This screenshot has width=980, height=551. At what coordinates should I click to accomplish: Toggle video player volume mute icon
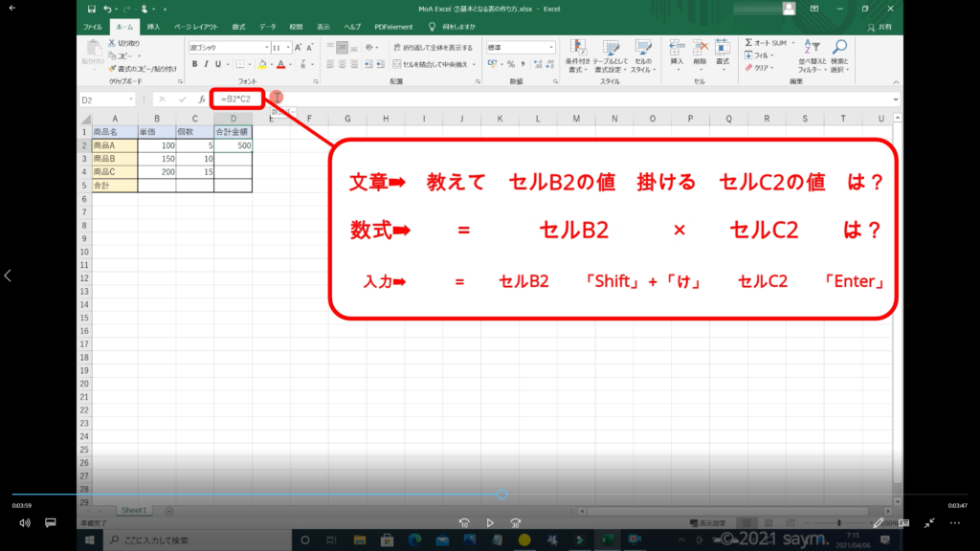pos(25,523)
